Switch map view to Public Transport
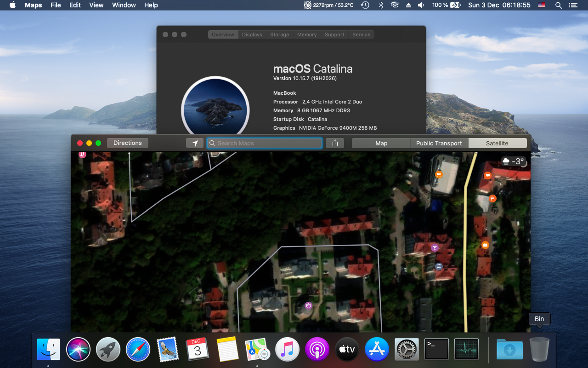The height and width of the screenshot is (368, 588). (x=439, y=143)
